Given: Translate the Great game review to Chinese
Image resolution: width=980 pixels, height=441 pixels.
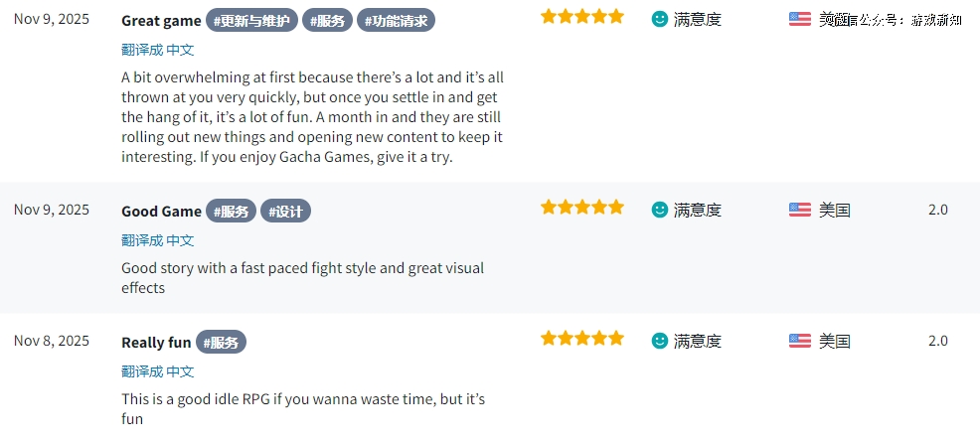Looking at the screenshot, I should (x=157, y=50).
